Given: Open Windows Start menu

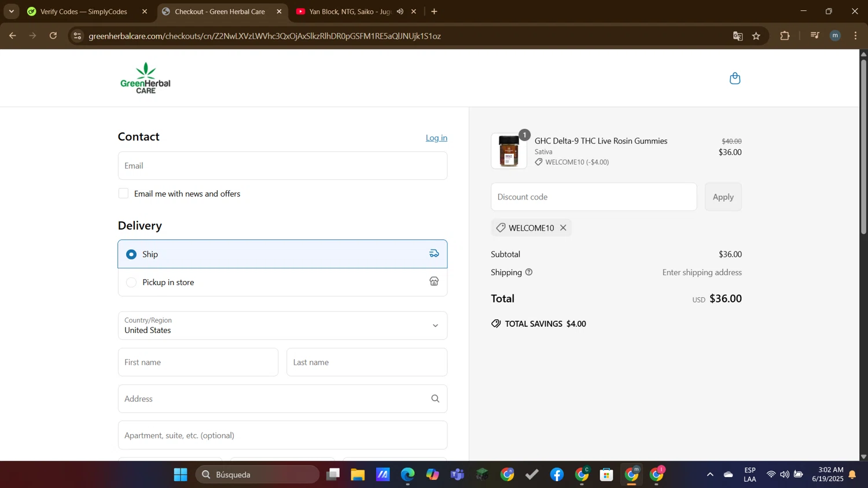Looking at the screenshot, I should 181,475.
